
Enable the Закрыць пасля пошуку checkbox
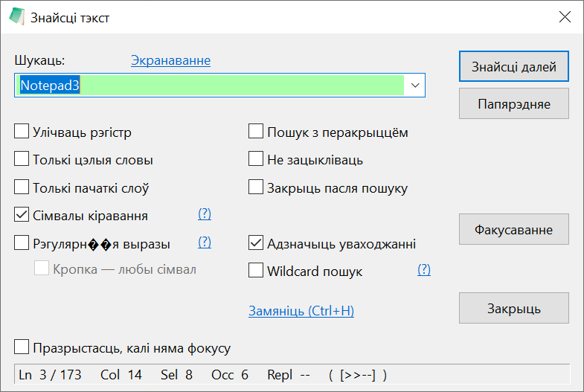(x=256, y=187)
